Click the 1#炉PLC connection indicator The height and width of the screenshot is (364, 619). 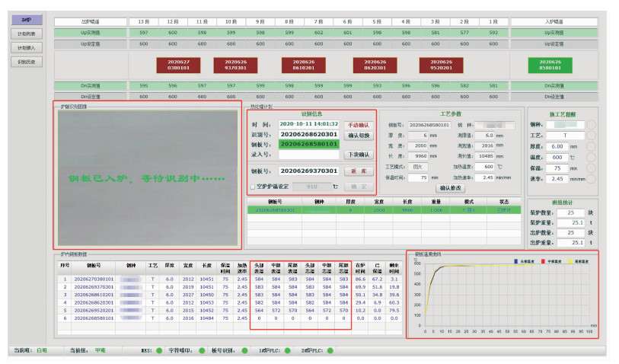[286, 351]
